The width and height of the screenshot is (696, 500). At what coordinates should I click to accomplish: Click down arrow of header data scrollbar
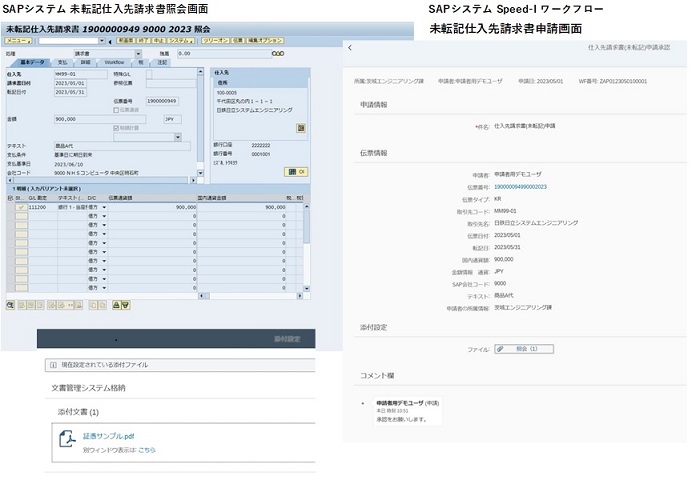(x=201, y=173)
